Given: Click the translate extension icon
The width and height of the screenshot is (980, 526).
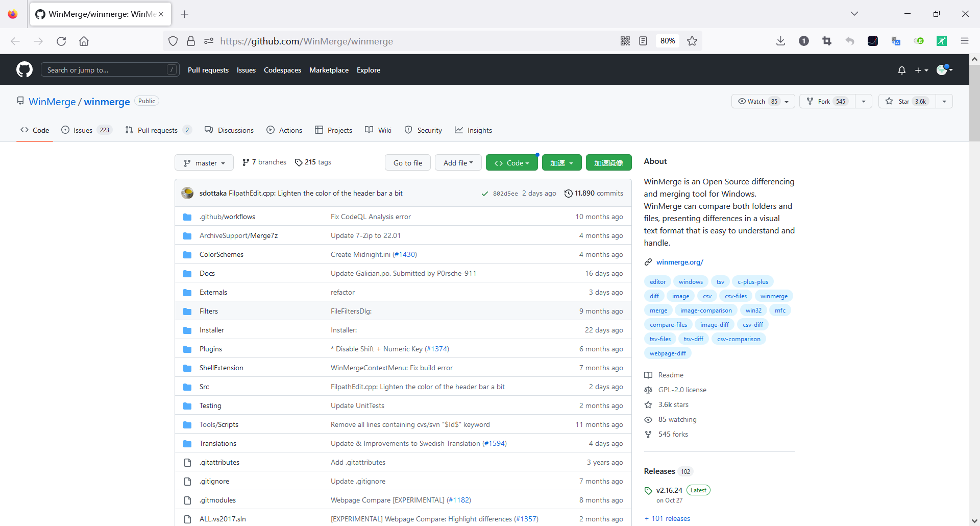Looking at the screenshot, I should coord(896,41).
